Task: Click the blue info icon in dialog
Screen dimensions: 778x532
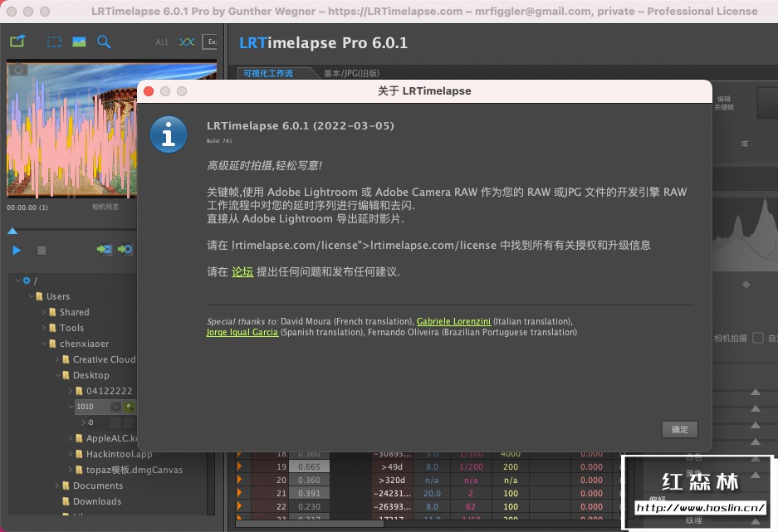Action: 169,134
